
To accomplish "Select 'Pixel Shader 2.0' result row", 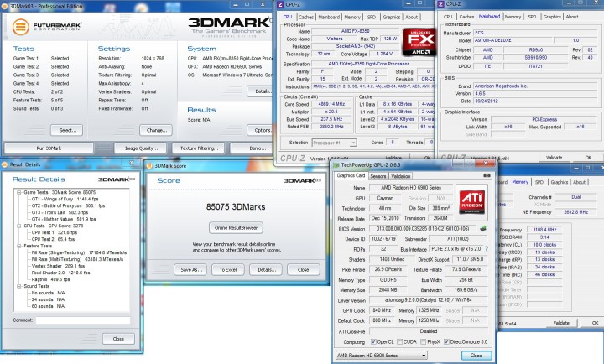I will [x=60, y=273].
